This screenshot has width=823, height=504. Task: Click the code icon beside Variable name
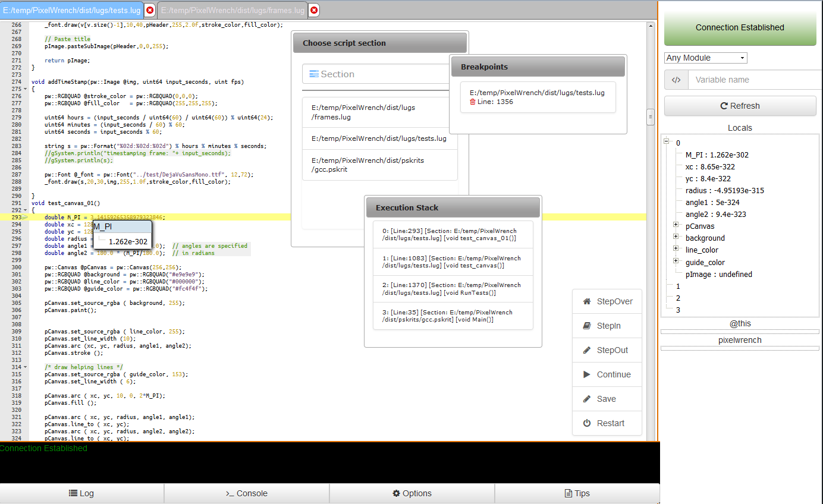[676, 80]
